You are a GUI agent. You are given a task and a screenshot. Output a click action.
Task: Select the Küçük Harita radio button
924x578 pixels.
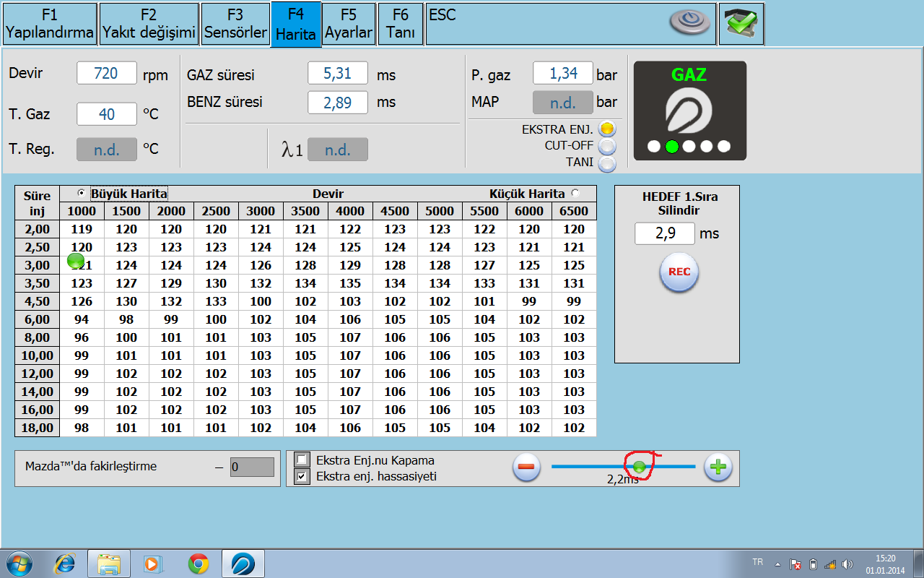pos(575,193)
